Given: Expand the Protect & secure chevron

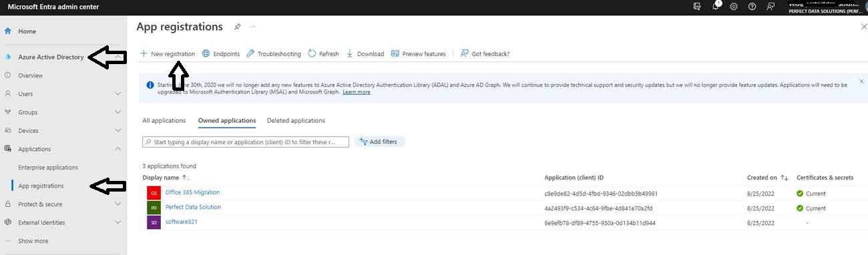Looking at the screenshot, I should click(x=118, y=204).
